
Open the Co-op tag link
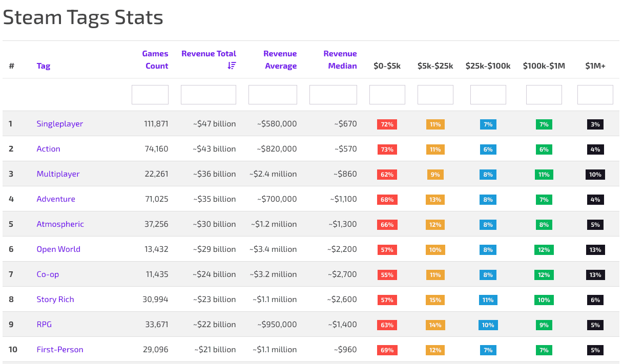[x=48, y=274]
